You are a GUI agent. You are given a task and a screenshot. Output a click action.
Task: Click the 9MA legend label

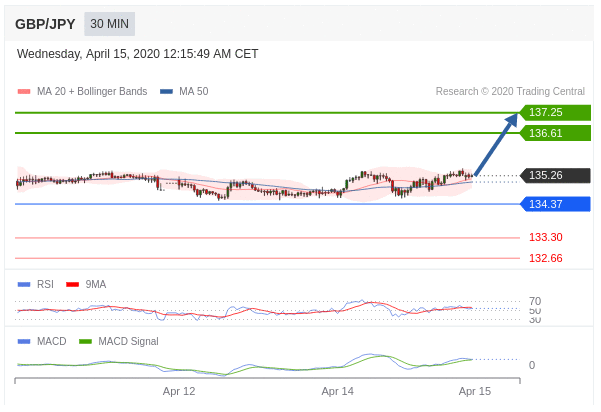(96, 284)
